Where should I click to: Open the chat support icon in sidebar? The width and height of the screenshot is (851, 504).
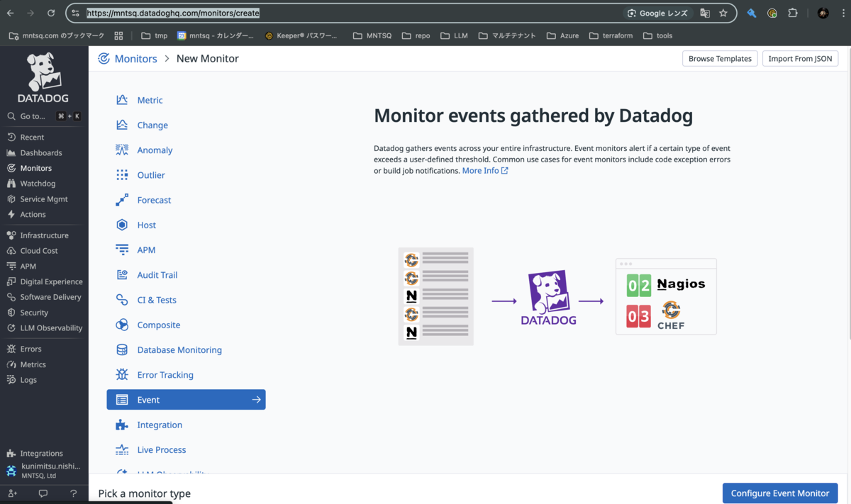[x=43, y=493]
